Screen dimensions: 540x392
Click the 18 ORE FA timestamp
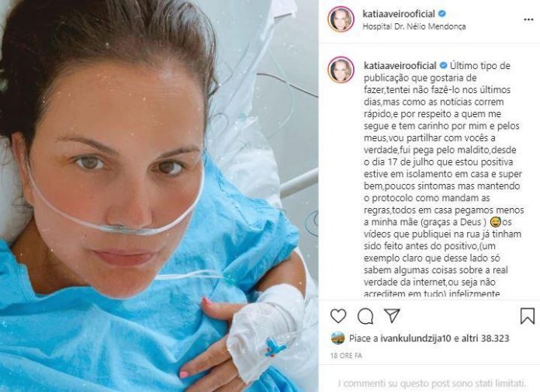pyautogui.click(x=346, y=356)
